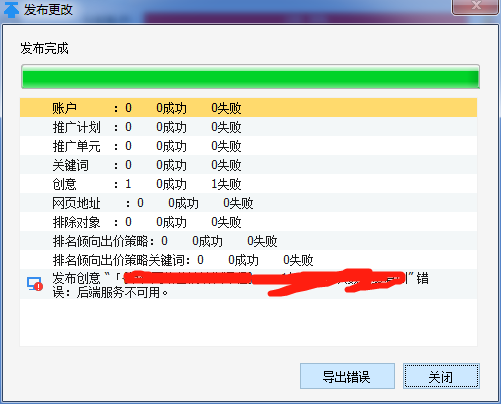
Task: Select the 排除对象 result row
Action: click(248, 222)
